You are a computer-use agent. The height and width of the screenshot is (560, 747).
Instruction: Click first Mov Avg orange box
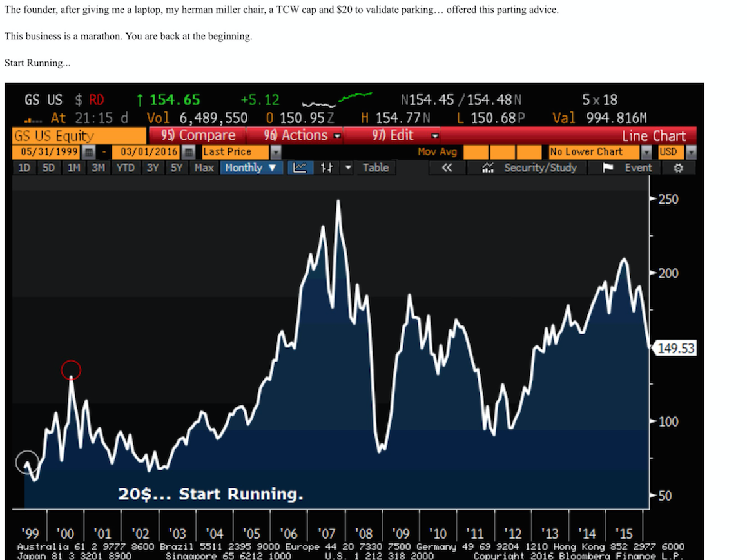pos(476,152)
